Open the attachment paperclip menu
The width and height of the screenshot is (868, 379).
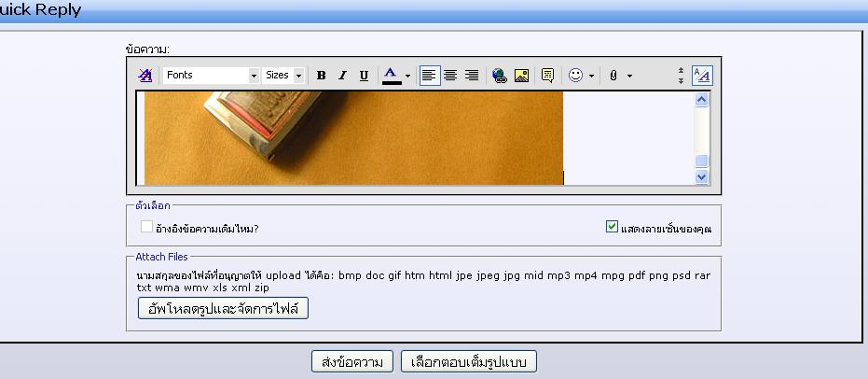click(x=620, y=76)
